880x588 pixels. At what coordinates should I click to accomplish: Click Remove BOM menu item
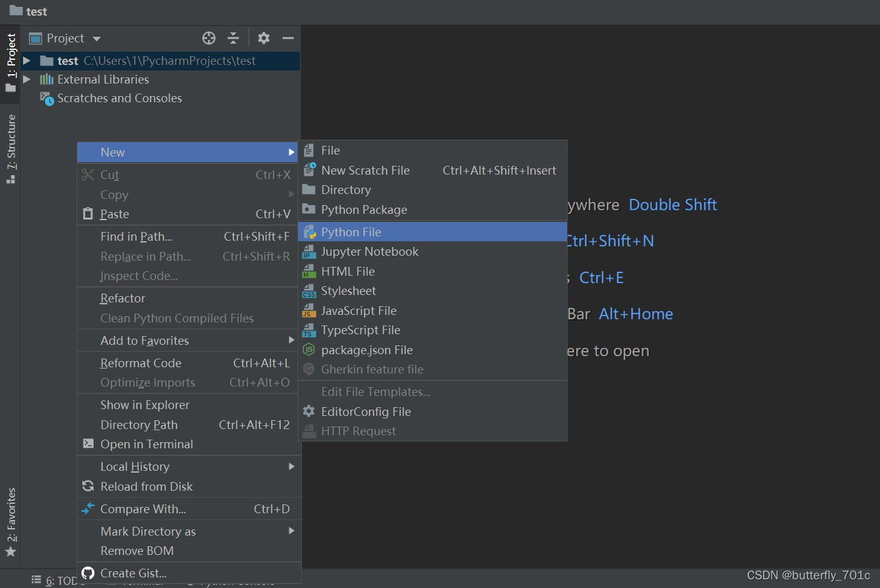188,551
